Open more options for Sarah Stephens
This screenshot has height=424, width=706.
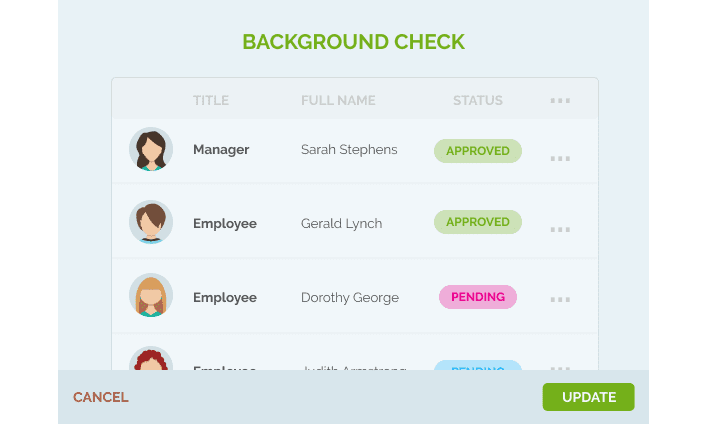coord(560,158)
